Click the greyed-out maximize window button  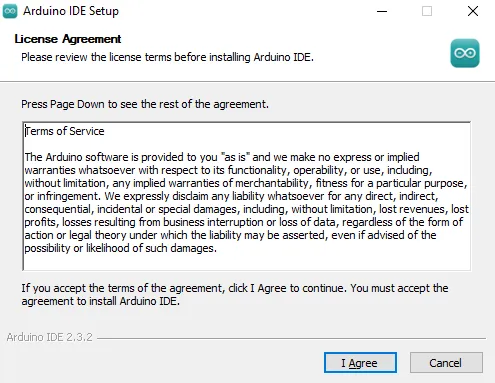pos(427,11)
